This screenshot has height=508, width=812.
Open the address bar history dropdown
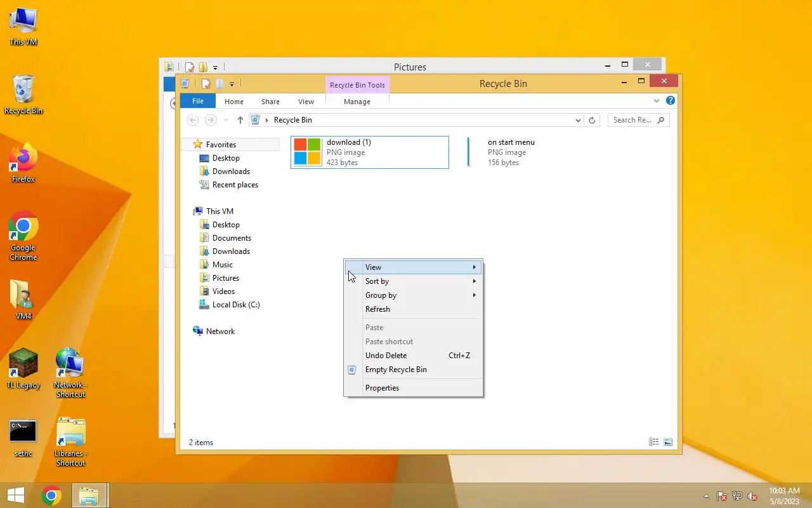pos(578,120)
